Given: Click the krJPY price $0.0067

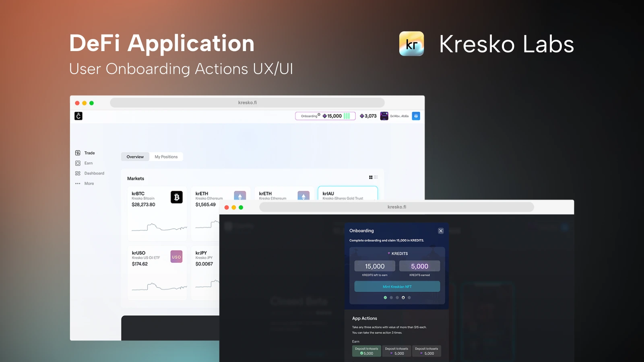Looking at the screenshot, I should pos(204,264).
